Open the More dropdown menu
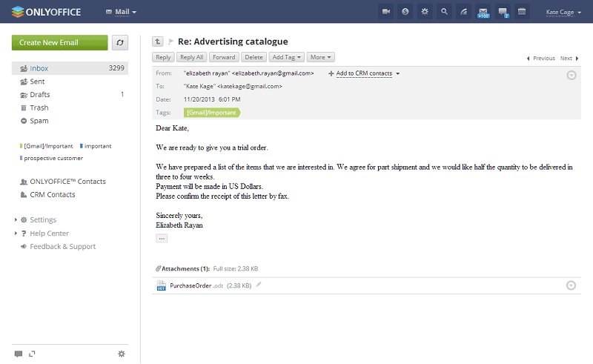The height and width of the screenshot is (364, 593). [321, 57]
